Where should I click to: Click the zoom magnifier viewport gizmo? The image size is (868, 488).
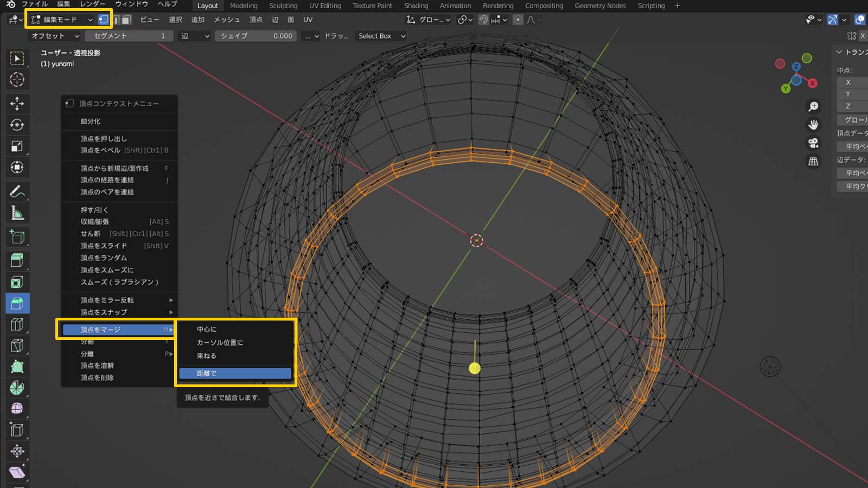coord(813,106)
